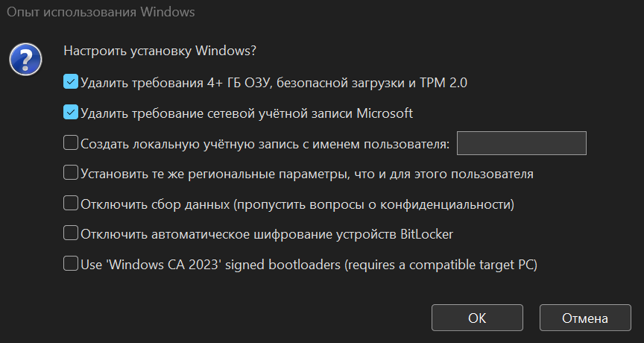
Task: Click the 'requires a compatible target PC' label text
Action: point(441,264)
